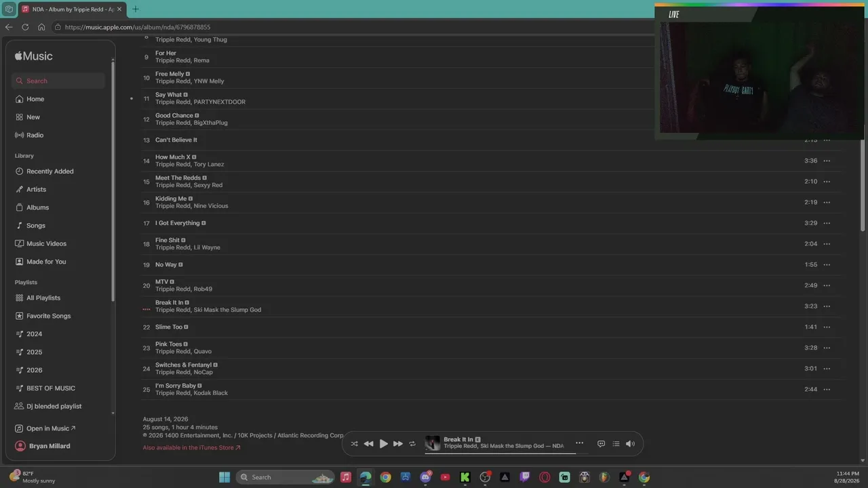Click the weather widget on taskbar
The image size is (868, 488).
[33, 477]
